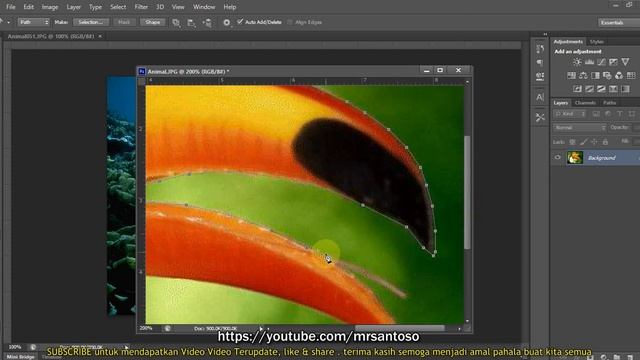Open the Essentials workspace dropdown
This screenshot has height=360, width=640.
(618, 22)
